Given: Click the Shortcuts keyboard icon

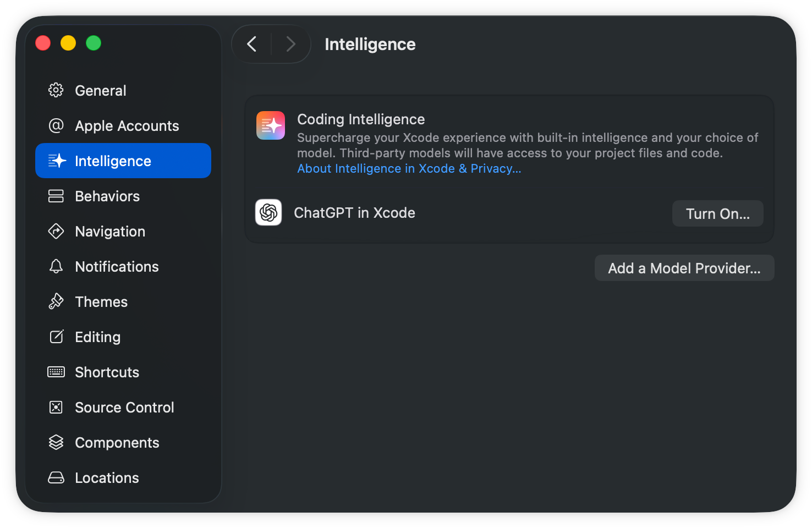Looking at the screenshot, I should pos(56,372).
